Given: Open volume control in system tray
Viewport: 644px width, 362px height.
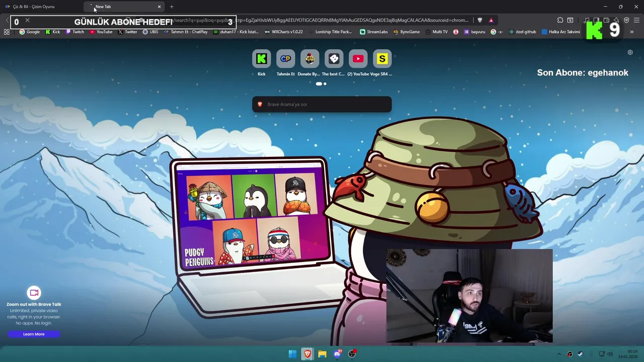Looking at the screenshot, I should click(610, 354).
